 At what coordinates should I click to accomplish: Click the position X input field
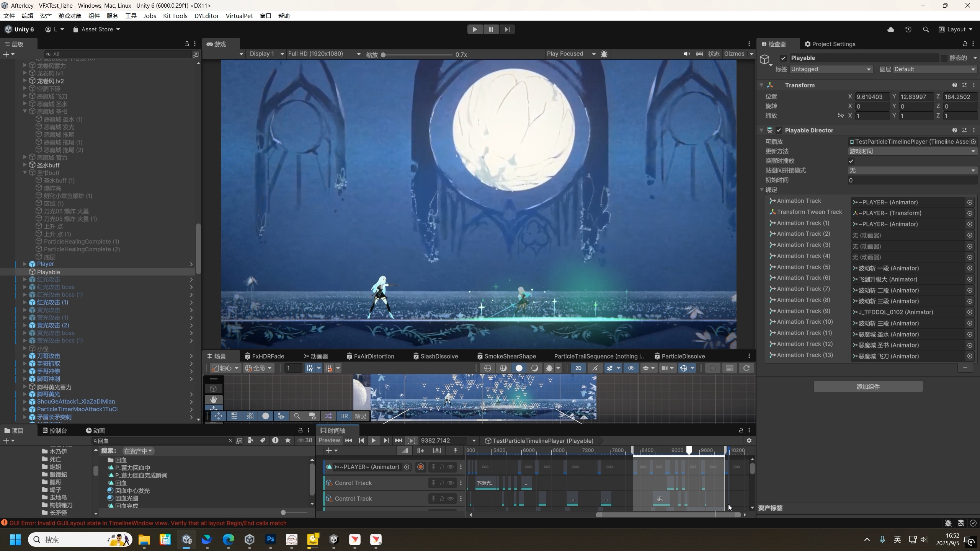[872, 97]
